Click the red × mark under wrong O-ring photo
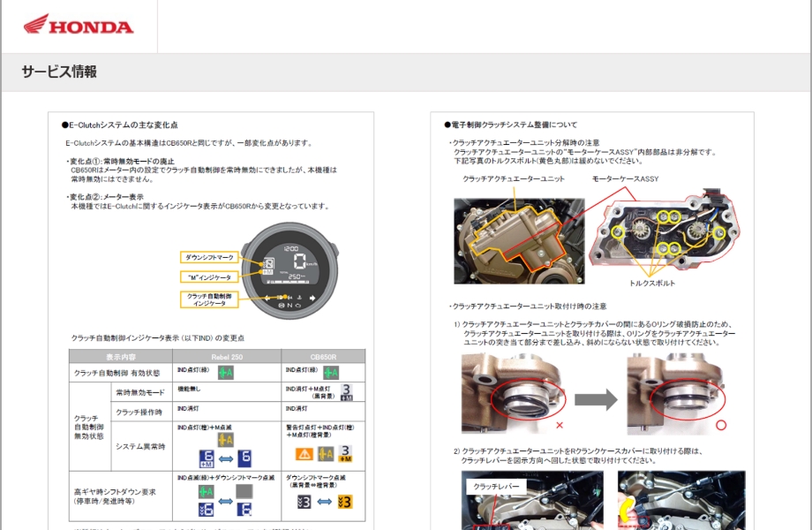 [x=560, y=425]
